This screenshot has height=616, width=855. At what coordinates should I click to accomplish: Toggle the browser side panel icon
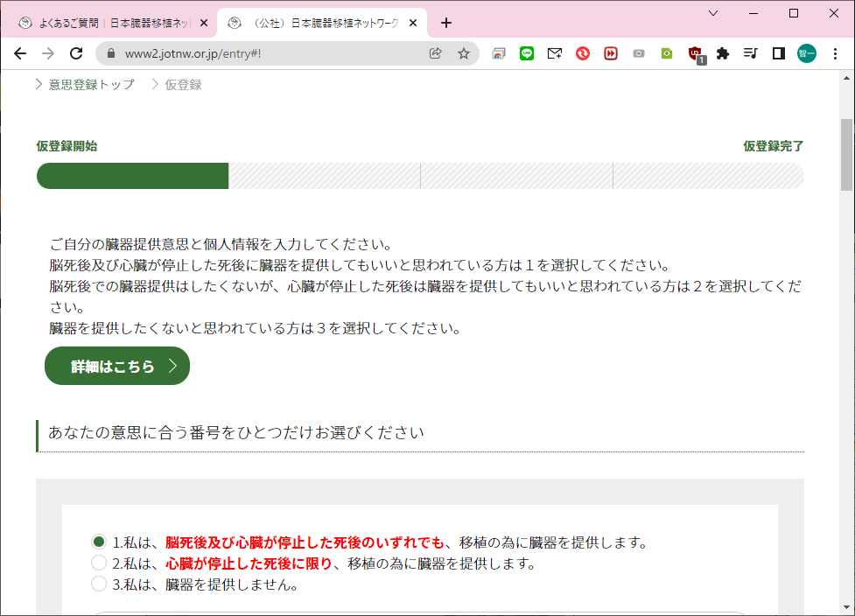pyautogui.click(x=778, y=53)
